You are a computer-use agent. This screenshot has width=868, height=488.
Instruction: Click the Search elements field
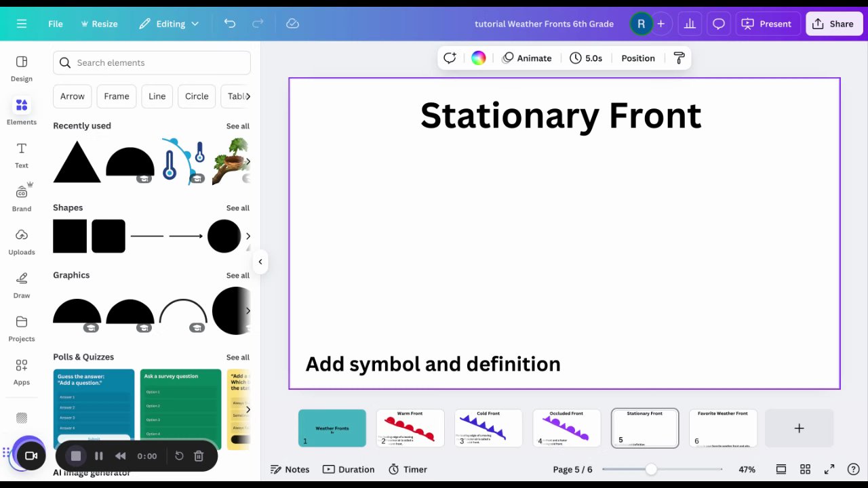tap(152, 62)
